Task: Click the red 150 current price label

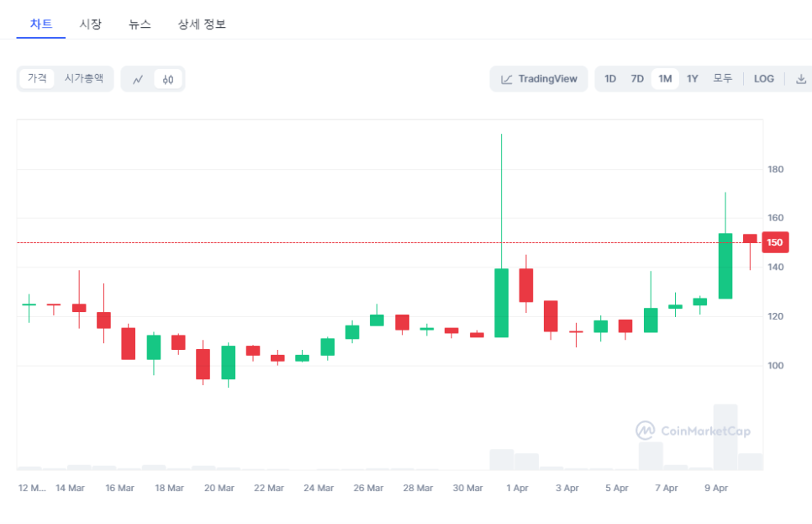Action: 775,242
